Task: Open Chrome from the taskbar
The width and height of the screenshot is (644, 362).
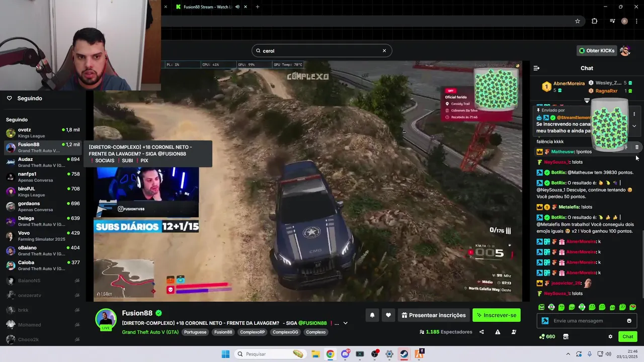Action: pyautogui.click(x=330, y=354)
